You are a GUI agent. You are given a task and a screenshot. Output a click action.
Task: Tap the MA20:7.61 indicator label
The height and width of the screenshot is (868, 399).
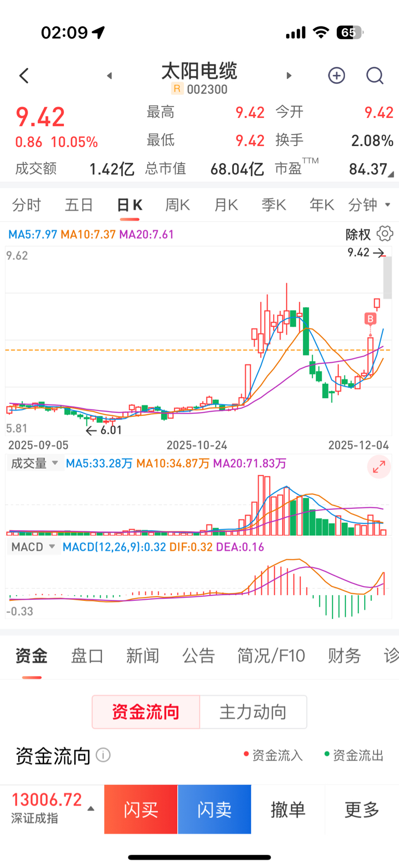click(147, 234)
